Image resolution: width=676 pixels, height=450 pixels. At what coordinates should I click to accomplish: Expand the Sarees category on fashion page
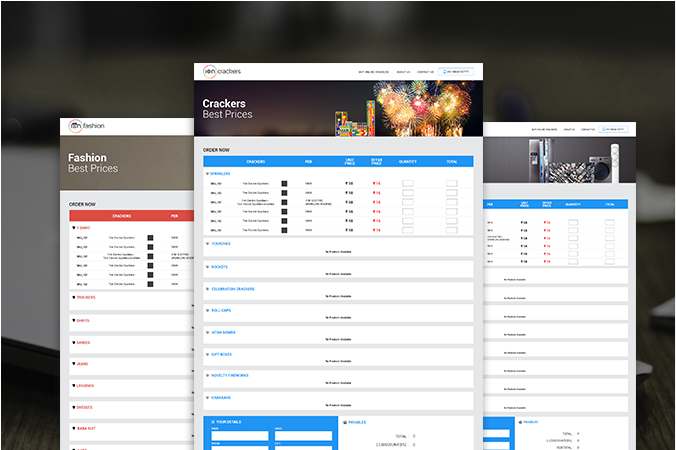tap(81, 343)
